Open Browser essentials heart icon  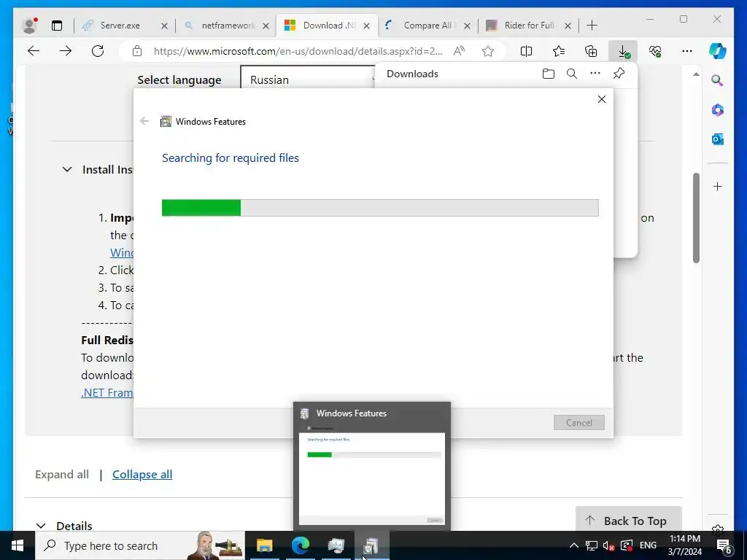click(x=655, y=51)
